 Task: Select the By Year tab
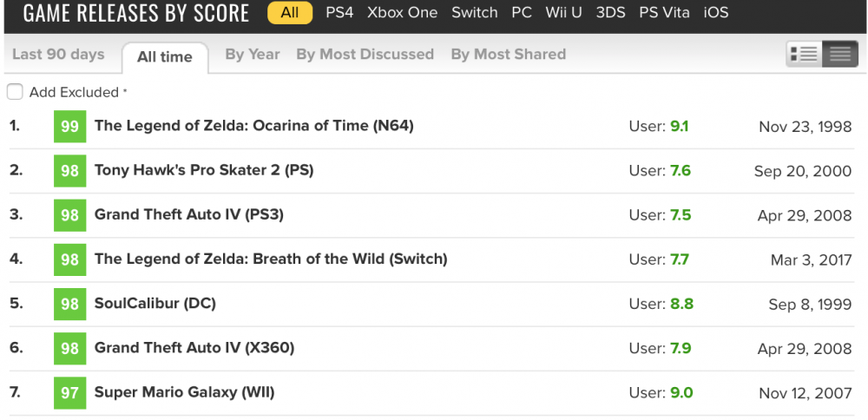pyautogui.click(x=252, y=55)
